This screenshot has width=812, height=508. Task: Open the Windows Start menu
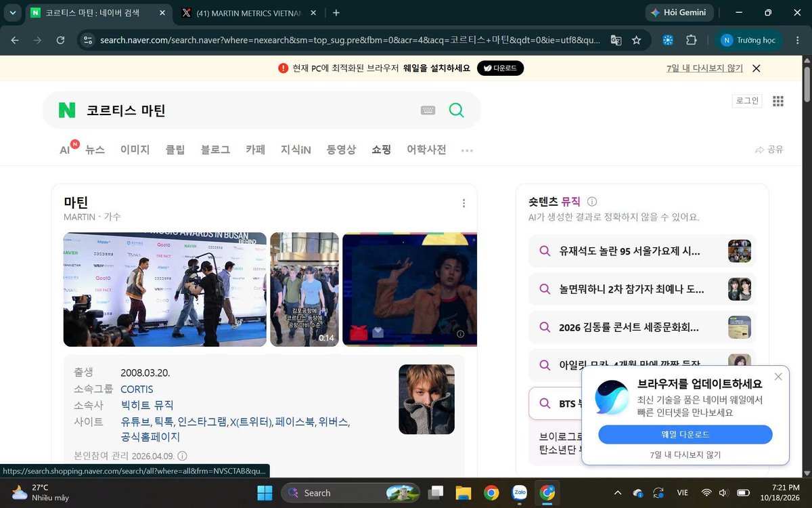click(x=265, y=492)
